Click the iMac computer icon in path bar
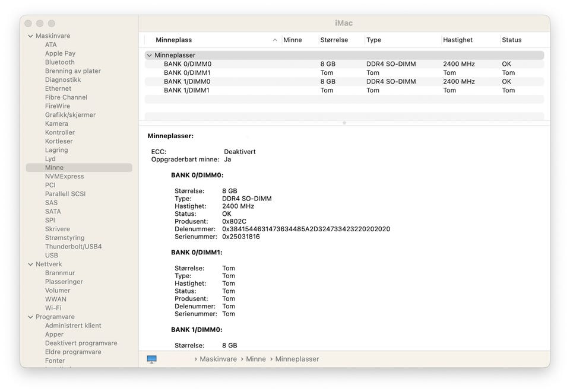570x392 pixels. [x=151, y=359]
